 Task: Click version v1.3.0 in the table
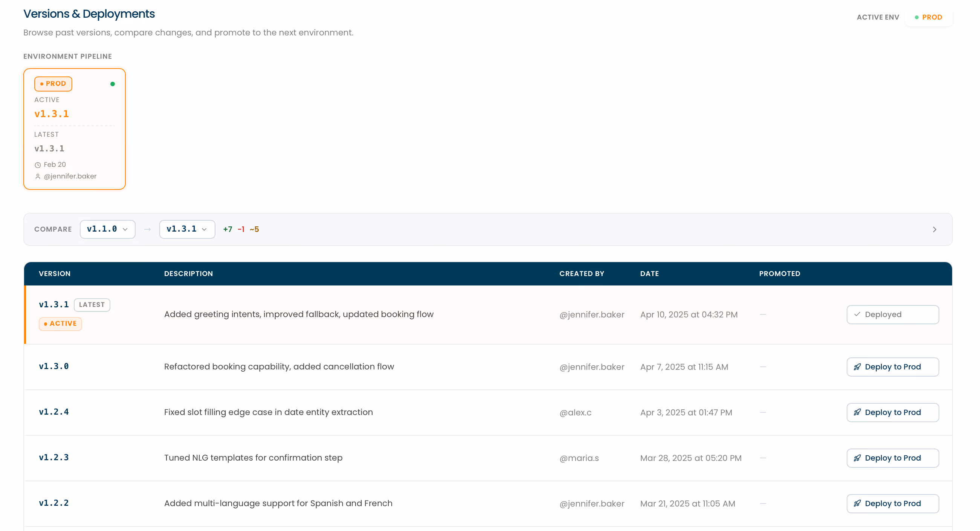[x=53, y=366]
